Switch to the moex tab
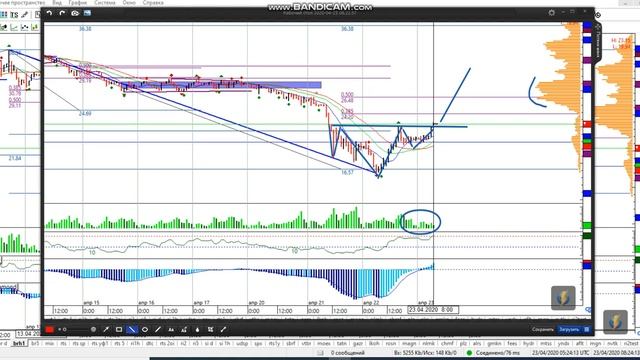The image size is (640, 360). click(x=324, y=344)
